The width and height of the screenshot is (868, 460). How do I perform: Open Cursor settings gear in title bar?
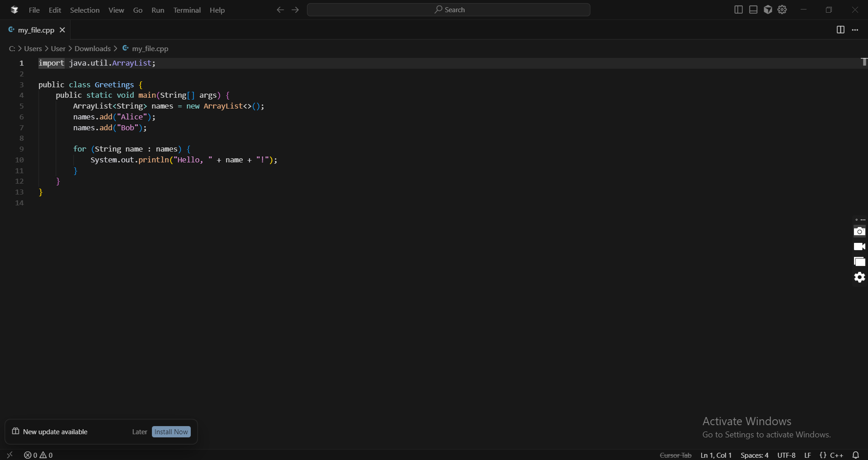pyautogui.click(x=783, y=9)
